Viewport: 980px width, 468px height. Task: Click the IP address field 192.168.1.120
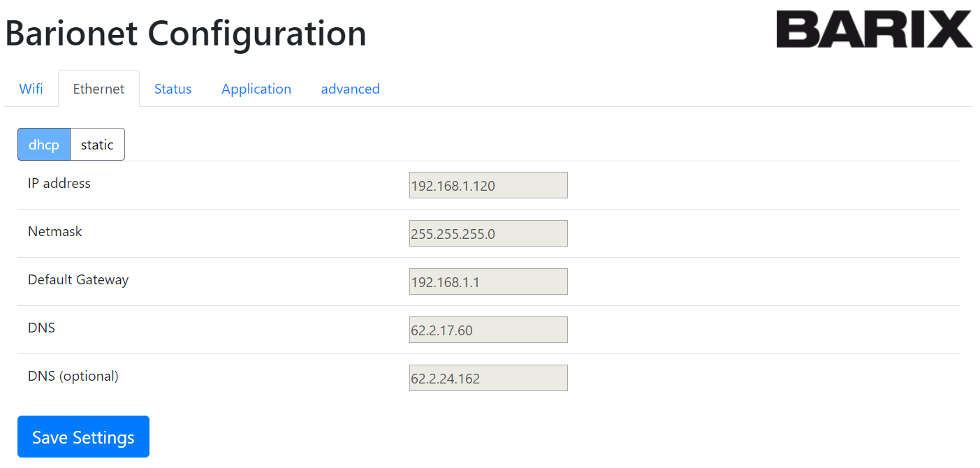coord(488,186)
